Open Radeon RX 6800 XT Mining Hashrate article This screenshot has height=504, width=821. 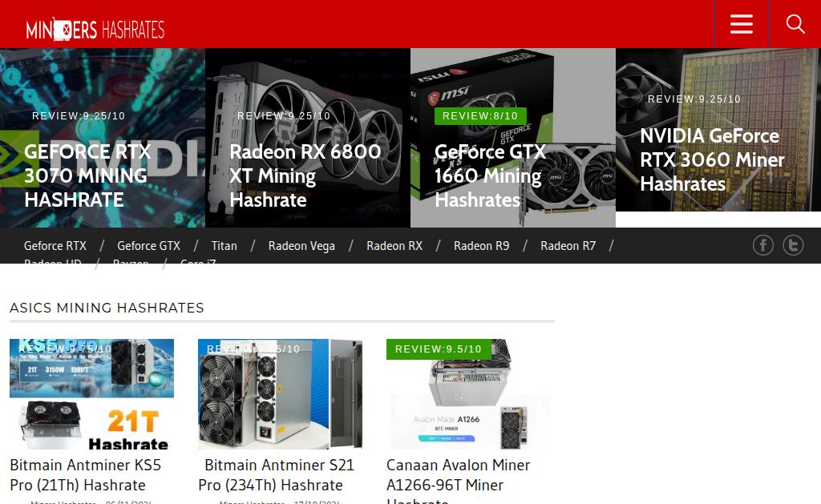pos(305,175)
